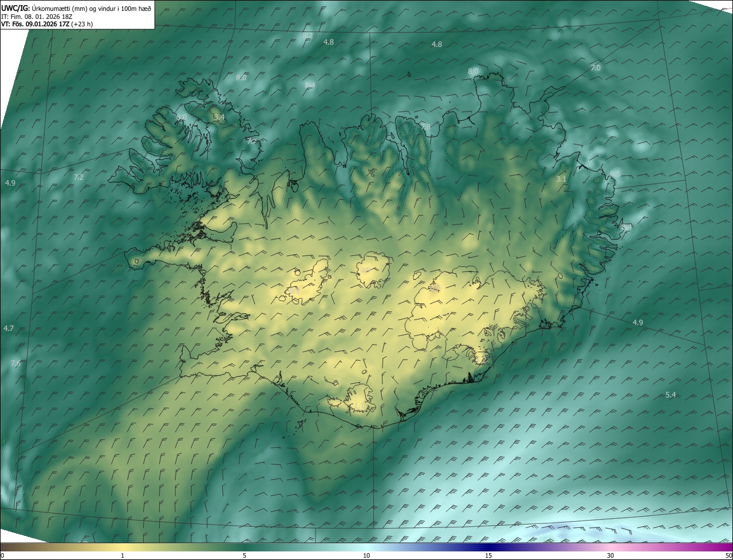Click the '7.6' value label on the map
The width and height of the screenshot is (733, 560).
[x=15, y=363]
